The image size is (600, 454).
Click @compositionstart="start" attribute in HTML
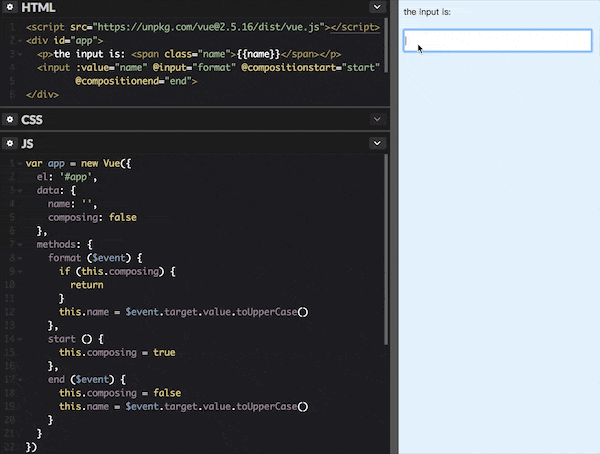point(311,67)
